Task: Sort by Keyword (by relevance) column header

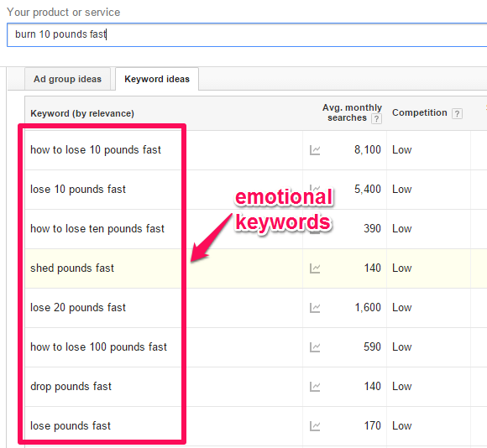Action: (x=82, y=113)
